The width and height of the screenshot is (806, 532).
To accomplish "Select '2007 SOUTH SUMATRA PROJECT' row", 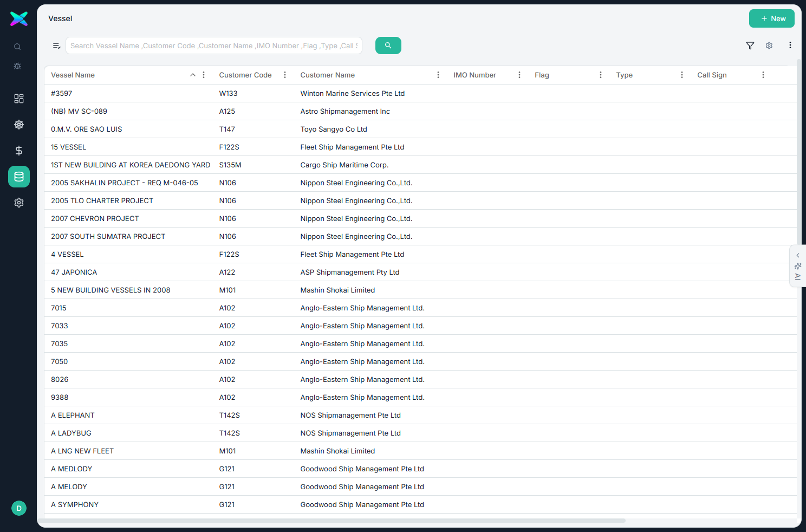I will [x=420, y=236].
